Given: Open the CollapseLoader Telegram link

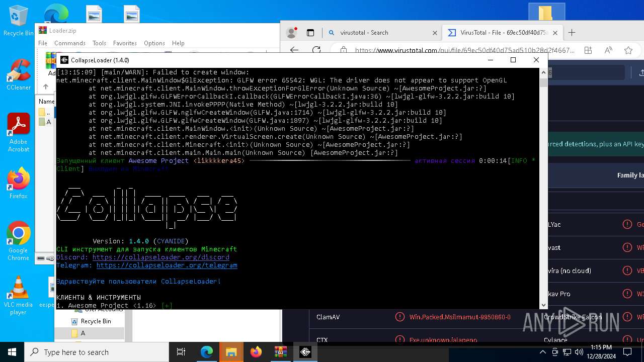Looking at the screenshot, I should click(x=167, y=265).
